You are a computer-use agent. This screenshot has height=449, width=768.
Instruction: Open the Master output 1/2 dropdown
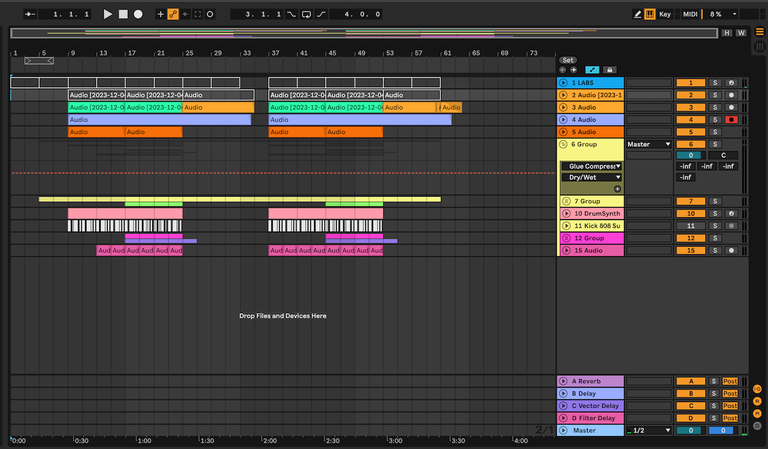click(648, 430)
